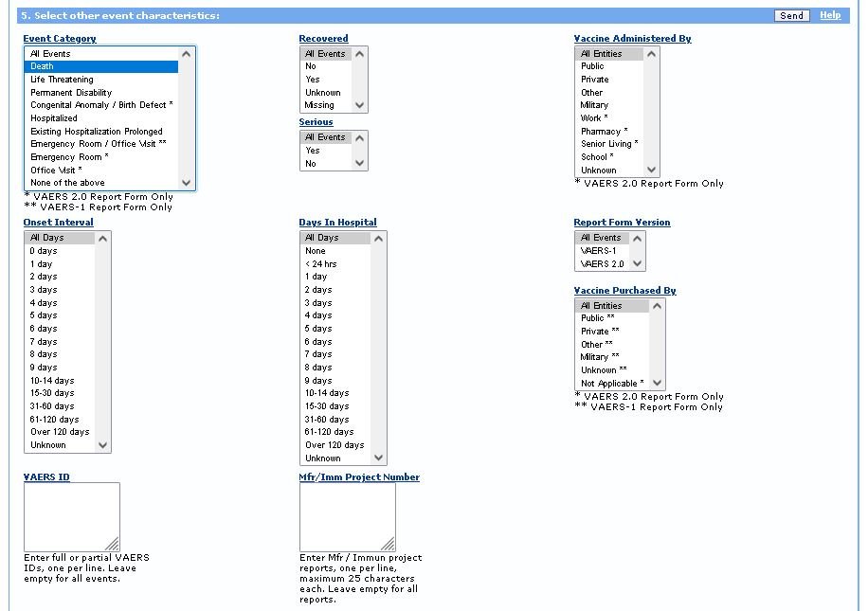
Task: Open the Vaccine Purchased By link
Action: point(625,290)
